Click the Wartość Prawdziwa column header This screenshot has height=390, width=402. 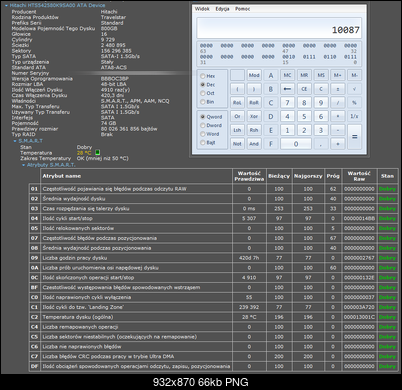(249, 176)
